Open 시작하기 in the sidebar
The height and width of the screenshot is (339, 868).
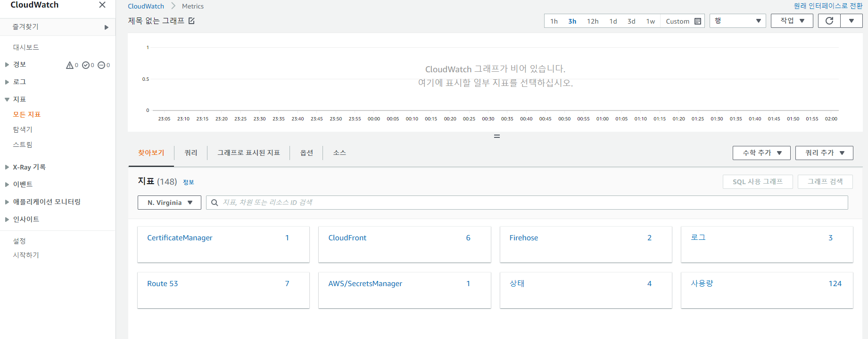pyautogui.click(x=26, y=255)
